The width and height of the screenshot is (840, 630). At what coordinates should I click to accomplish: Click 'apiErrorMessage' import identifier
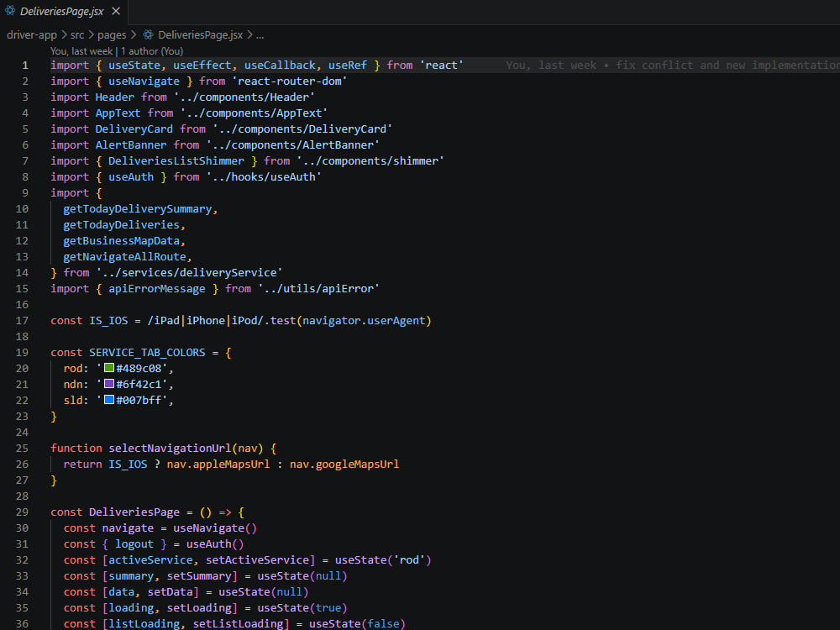[157, 289]
